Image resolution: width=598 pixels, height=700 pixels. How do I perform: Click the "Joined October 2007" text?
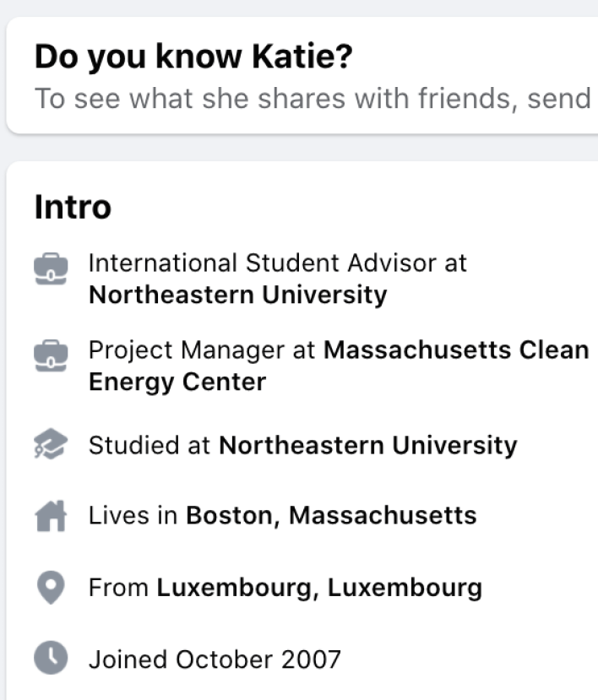pos(215,658)
